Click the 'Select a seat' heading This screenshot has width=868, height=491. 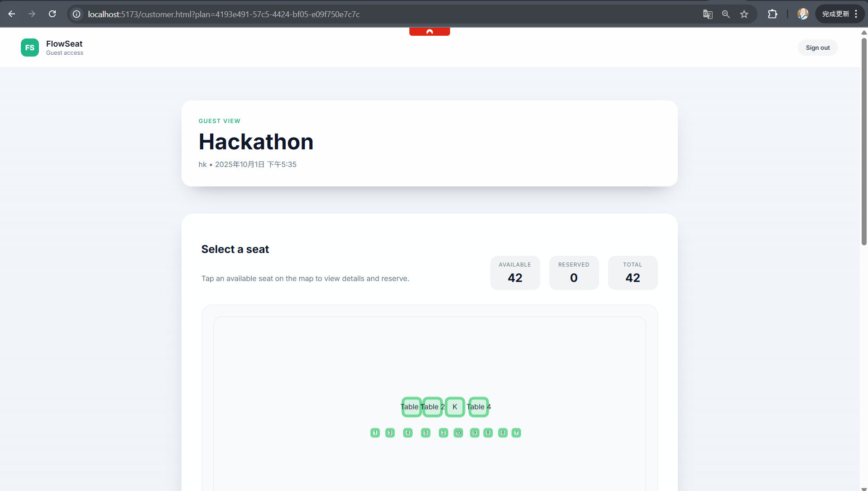[x=235, y=249]
